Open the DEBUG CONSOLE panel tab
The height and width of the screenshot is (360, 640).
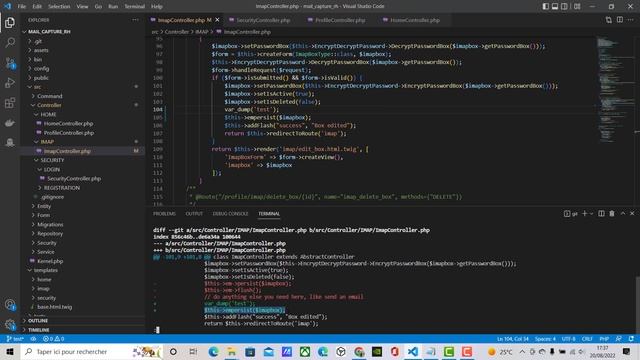pos(230,213)
